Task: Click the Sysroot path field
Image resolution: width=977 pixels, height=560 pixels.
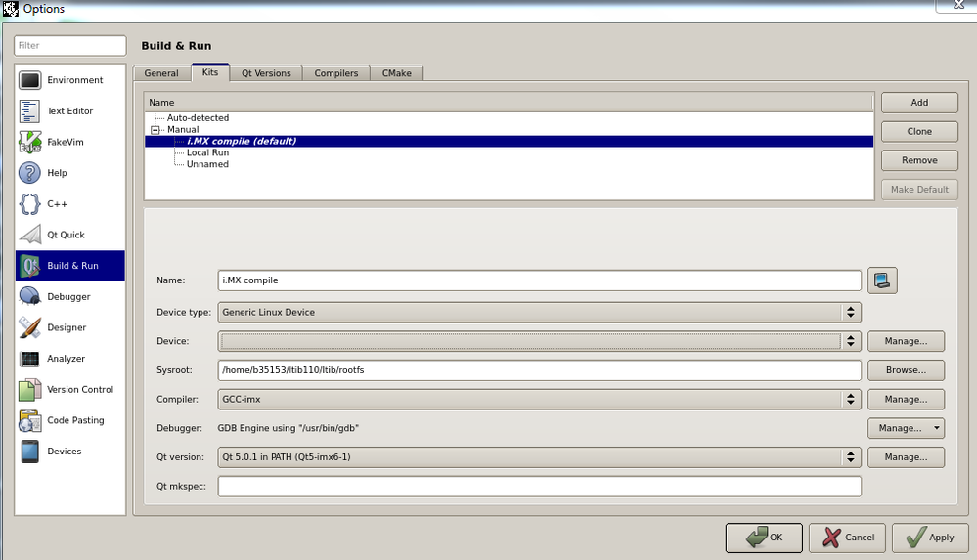Action: (540, 370)
